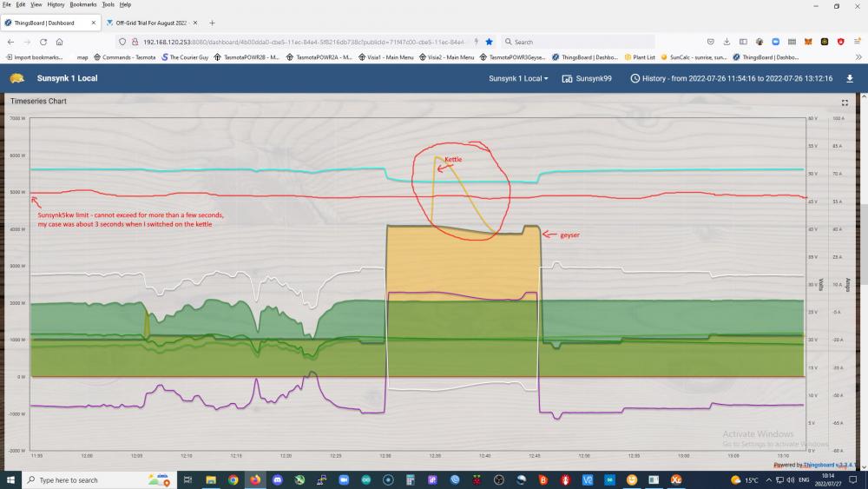Screen dimensions: 868x489
Task: Click the browser Search box
Action: (x=578, y=42)
